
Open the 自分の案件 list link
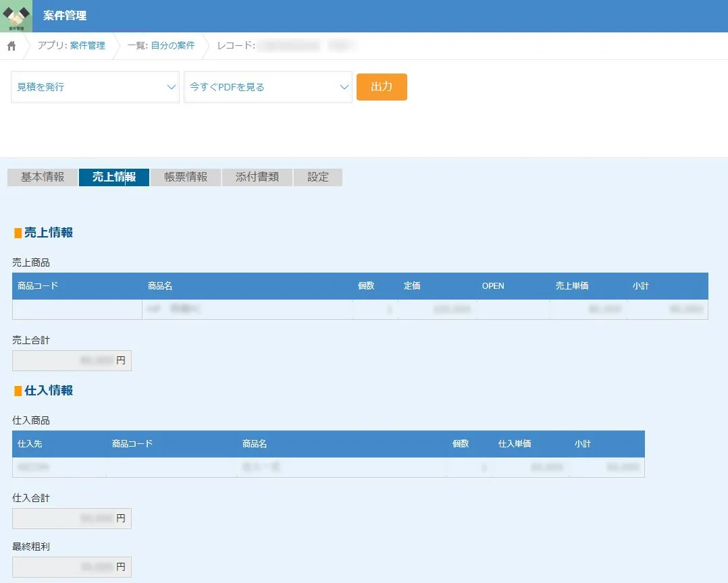tap(172, 46)
